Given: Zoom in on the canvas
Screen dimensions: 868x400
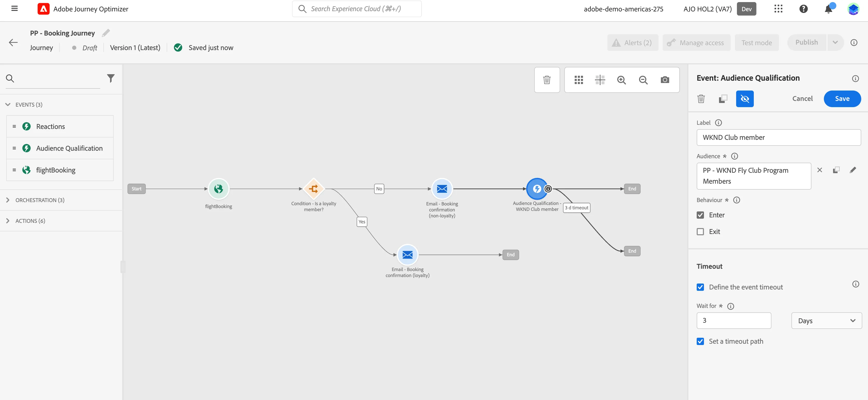Looking at the screenshot, I should [621, 80].
